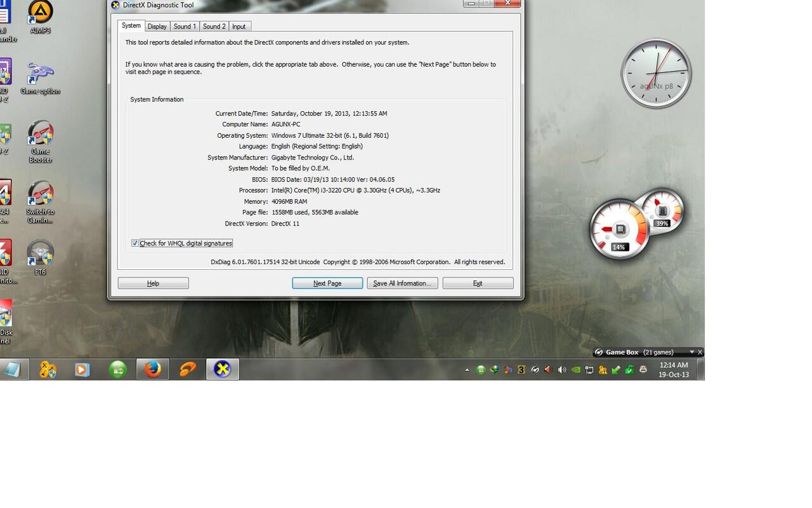This screenshot has height=508, width=812.
Task: Click the DirectX Version value DirectX 11
Action: [x=285, y=224]
